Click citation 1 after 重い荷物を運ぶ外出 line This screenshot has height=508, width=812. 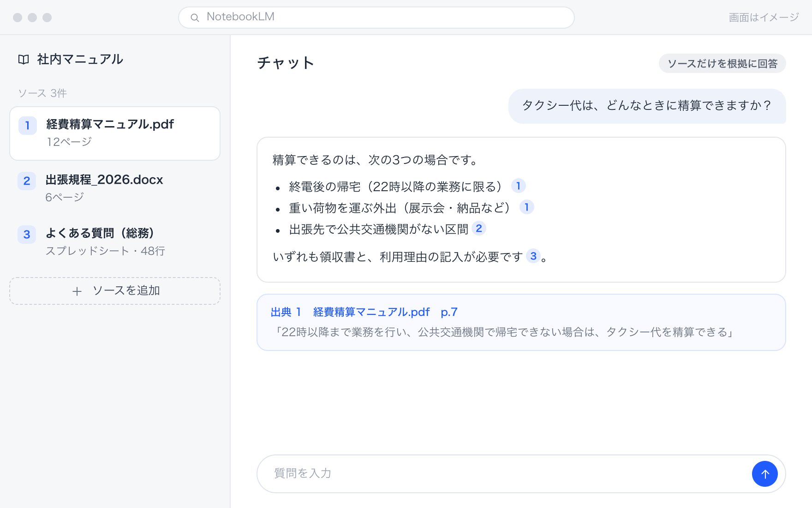tap(526, 207)
